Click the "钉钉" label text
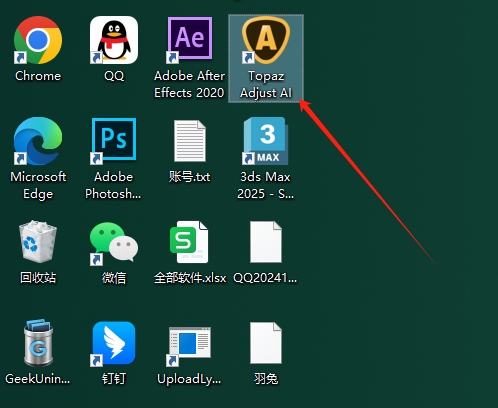Viewport: 498px width, 408px height. [x=114, y=379]
